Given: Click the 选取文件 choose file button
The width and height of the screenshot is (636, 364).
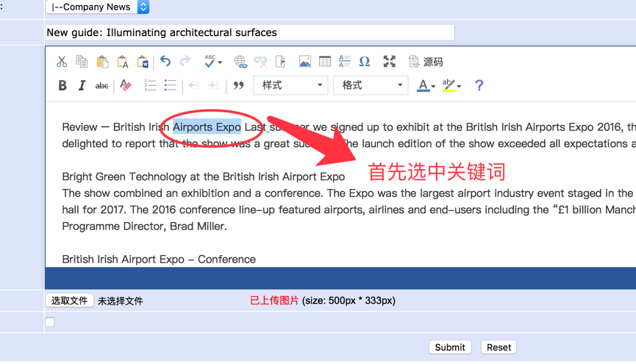Looking at the screenshot, I should (x=69, y=301).
